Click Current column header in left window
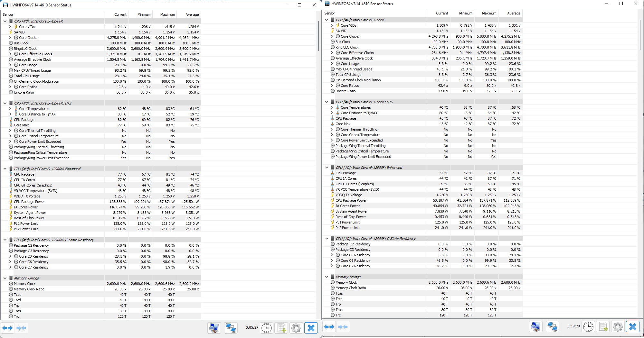The height and width of the screenshot is (338, 644). point(116,14)
